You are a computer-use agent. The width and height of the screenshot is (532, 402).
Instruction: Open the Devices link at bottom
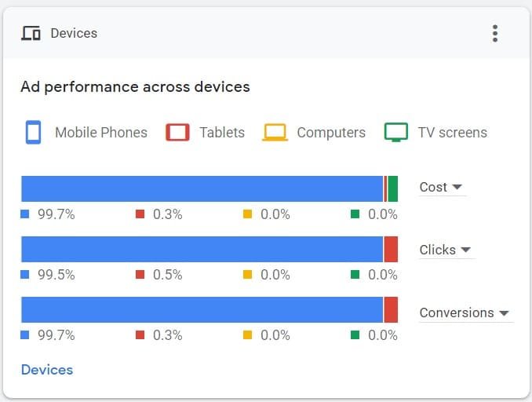tap(47, 370)
